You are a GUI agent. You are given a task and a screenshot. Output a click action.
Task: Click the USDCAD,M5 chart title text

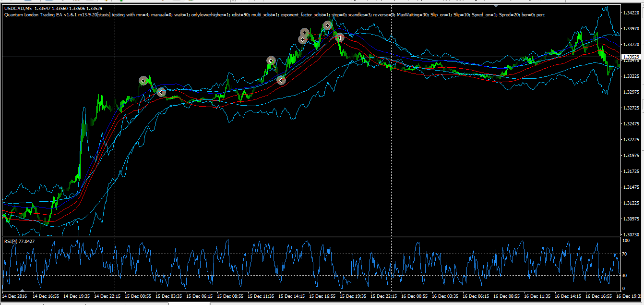pos(17,9)
